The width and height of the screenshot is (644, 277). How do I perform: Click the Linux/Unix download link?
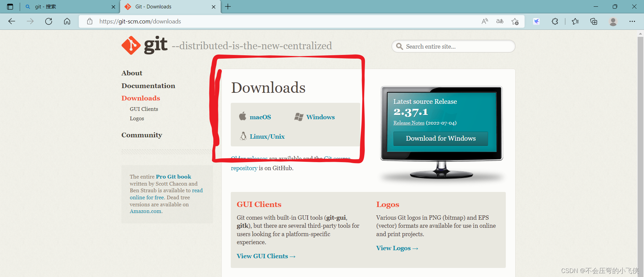click(267, 136)
